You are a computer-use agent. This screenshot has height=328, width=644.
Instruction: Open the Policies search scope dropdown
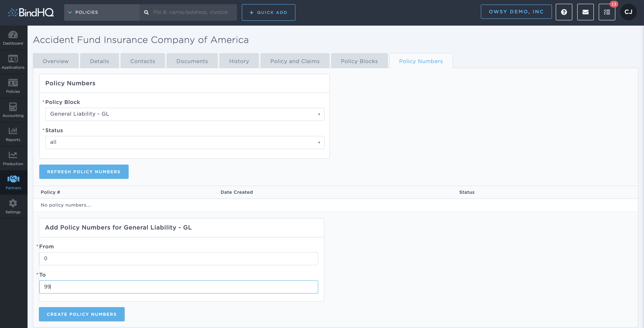click(101, 12)
